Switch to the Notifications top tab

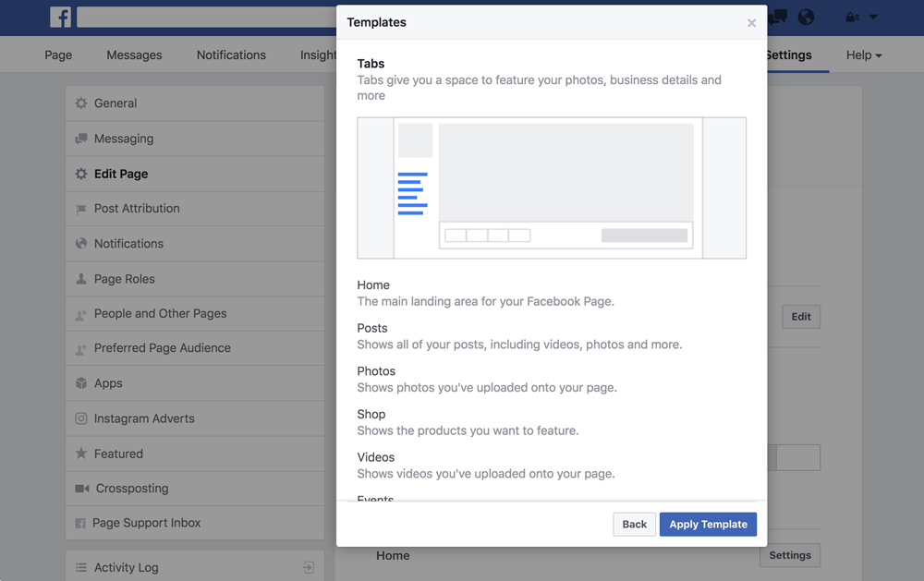click(x=231, y=54)
